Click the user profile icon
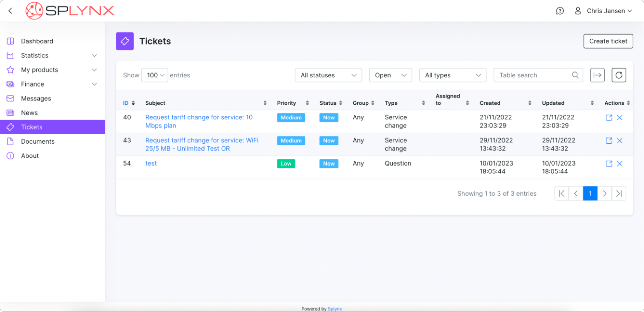The height and width of the screenshot is (312, 644). (x=578, y=11)
